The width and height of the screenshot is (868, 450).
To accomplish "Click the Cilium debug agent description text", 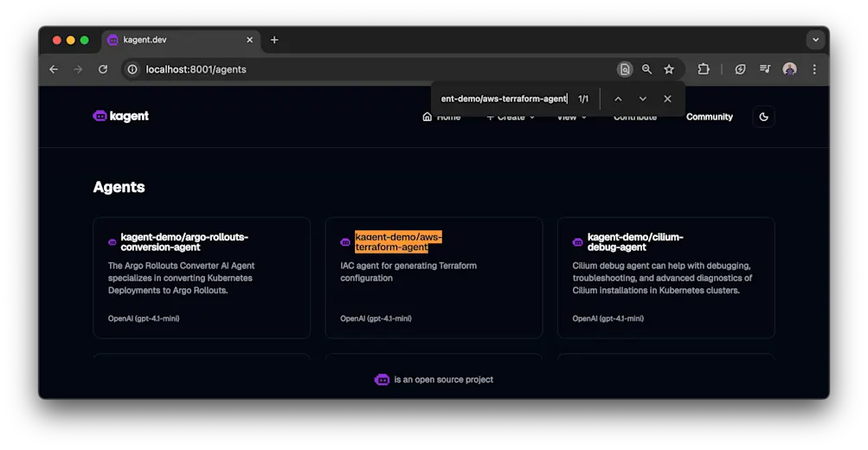I will [662, 278].
